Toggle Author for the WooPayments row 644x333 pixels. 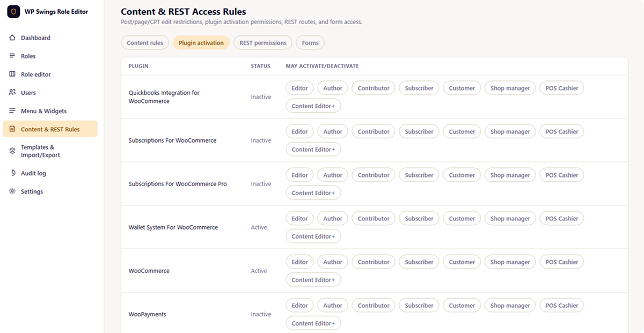pyautogui.click(x=333, y=305)
